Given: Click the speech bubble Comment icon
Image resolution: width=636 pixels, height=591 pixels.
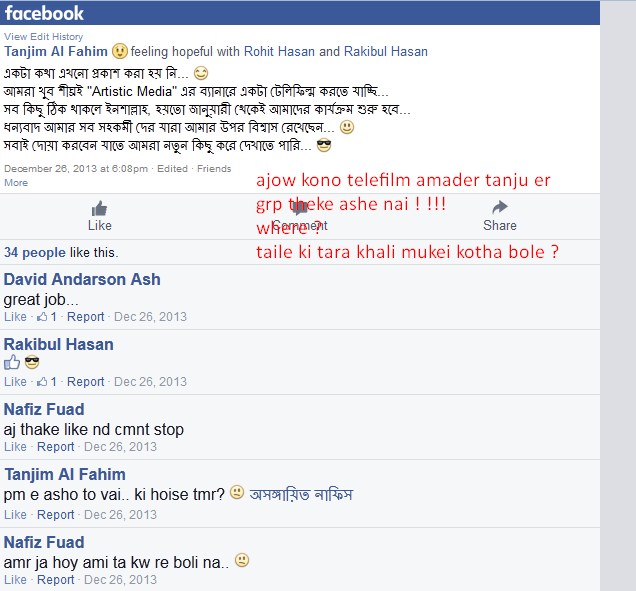Looking at the screenshot, I should coord(299,208).
